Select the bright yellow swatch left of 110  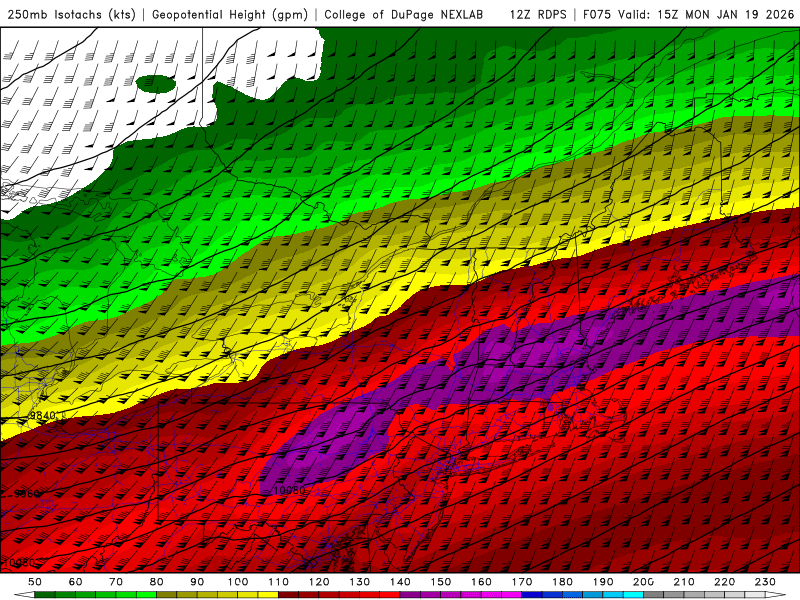tap(268, 595)
